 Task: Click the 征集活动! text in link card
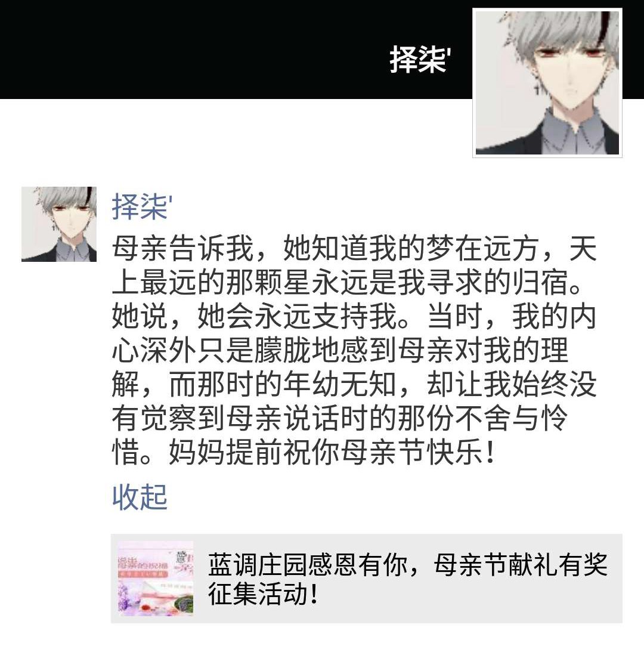coord(263,594)
